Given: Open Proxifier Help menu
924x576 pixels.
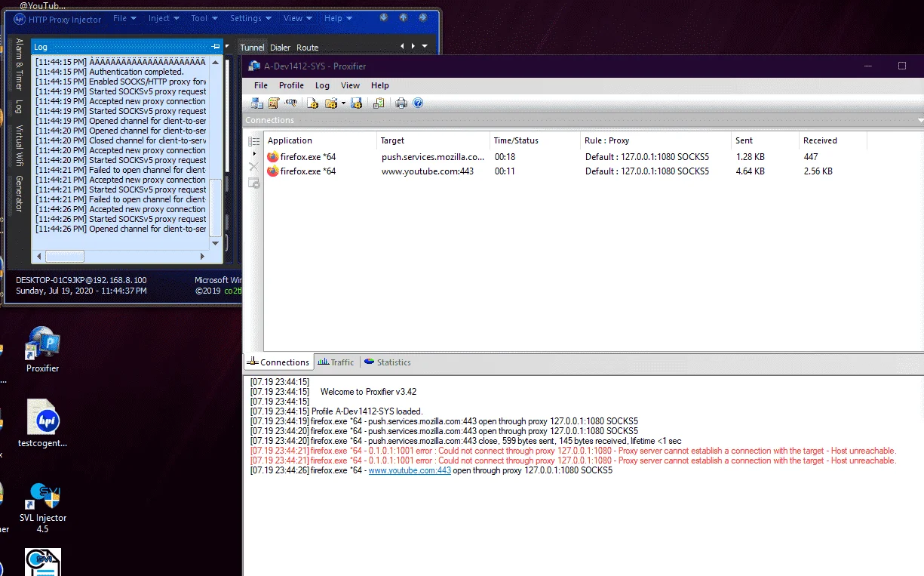Looking at the screenshot, I should (x=380, y=85).
